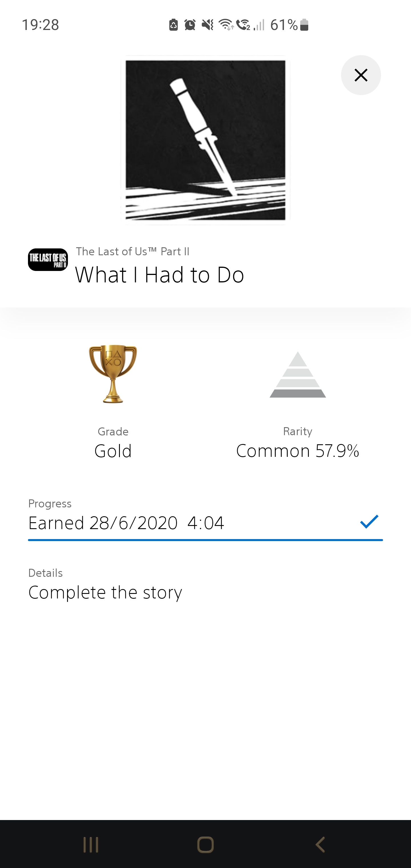Tap the 'Common 57.9%' rarity text
Viewport: 411px width, 868px height.
pyautogui.click(x=298, y=451)
